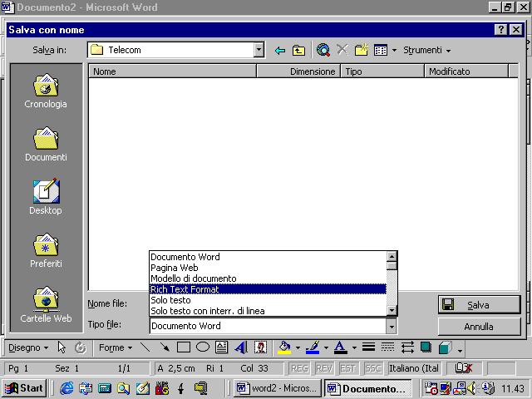Open Shadow settings
The image size is (532, 399).
click(426, 347)
